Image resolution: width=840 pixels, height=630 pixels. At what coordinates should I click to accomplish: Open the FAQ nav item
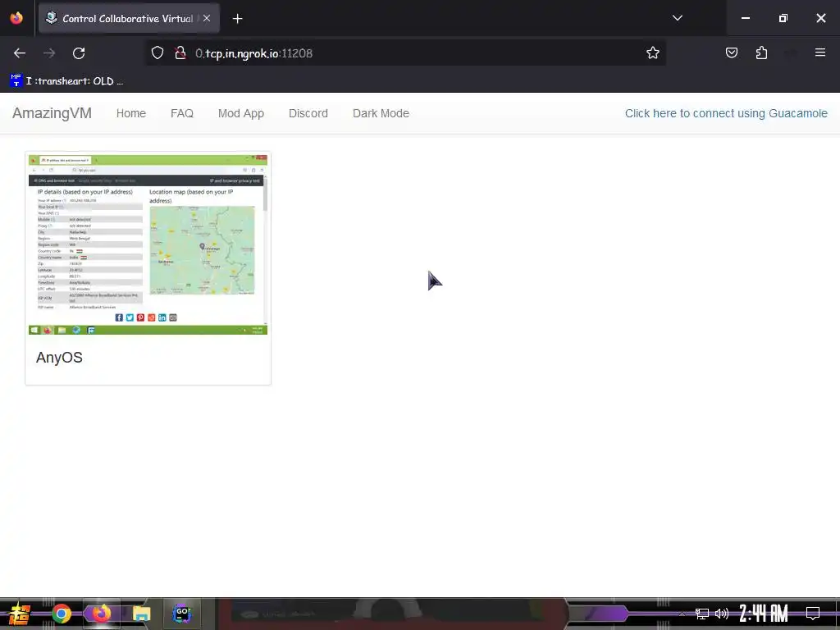point(182,113)
